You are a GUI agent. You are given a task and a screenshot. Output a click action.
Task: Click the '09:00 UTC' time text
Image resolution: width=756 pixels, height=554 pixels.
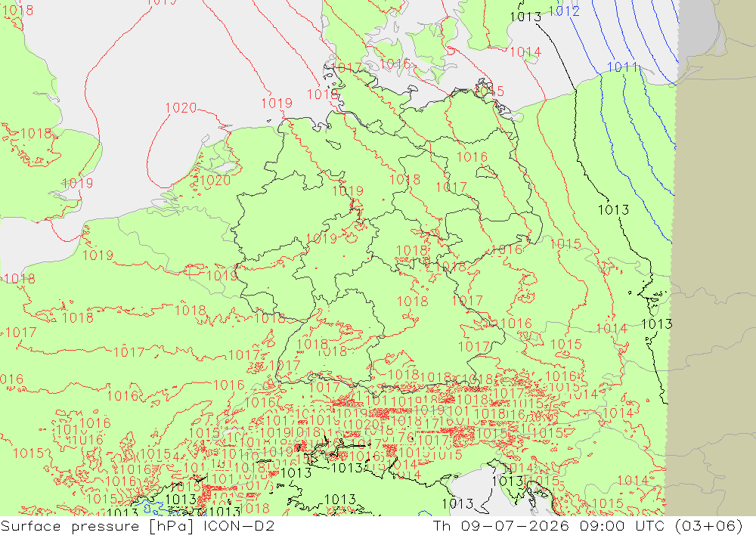(622, 526)
